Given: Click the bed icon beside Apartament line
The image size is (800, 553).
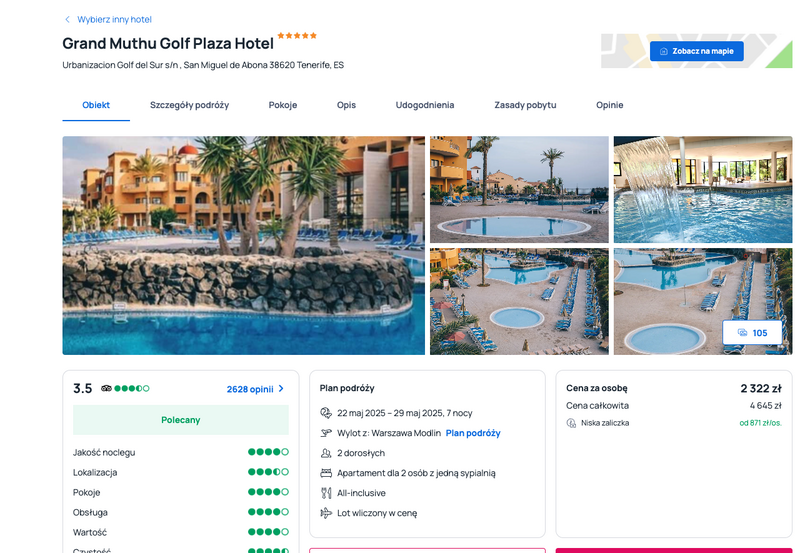Looking at the screenshot, I should tap(326, 473).
